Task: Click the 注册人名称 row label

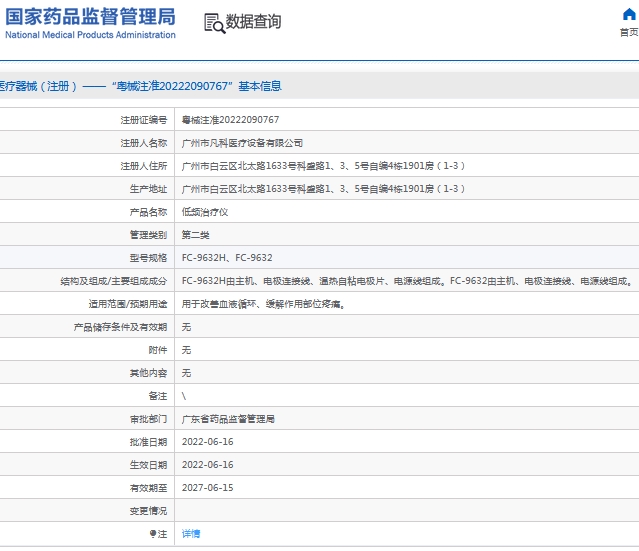Action: point(144,143)
